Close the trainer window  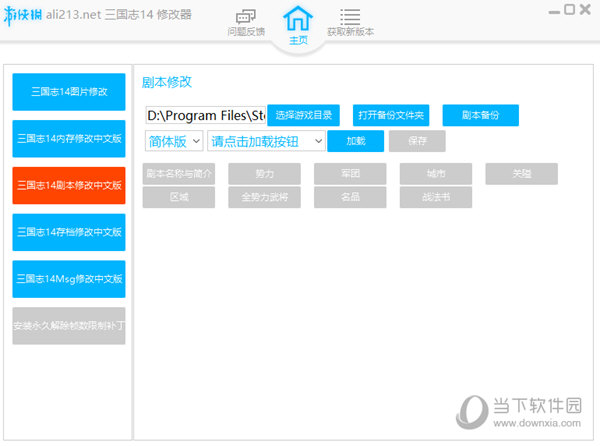(585, 9)
